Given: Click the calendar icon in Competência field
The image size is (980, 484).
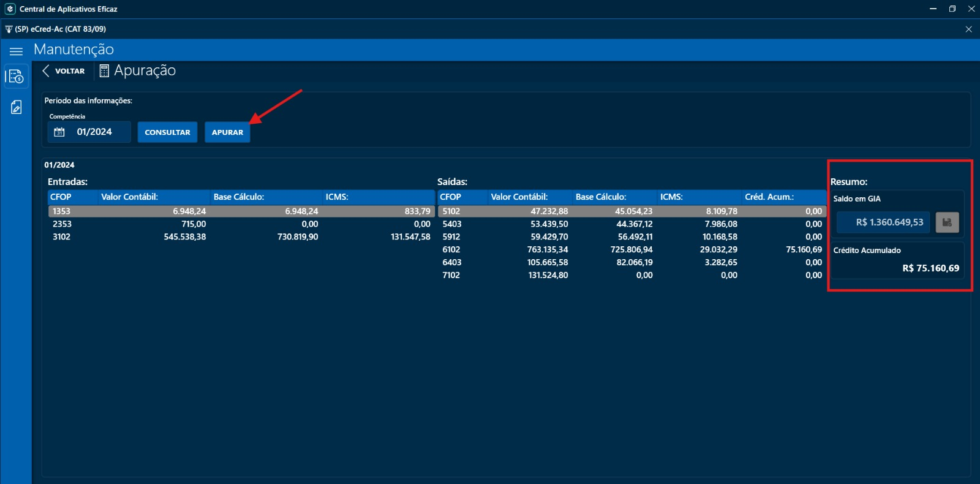Looking at the screenshot, I should (59, 132).
